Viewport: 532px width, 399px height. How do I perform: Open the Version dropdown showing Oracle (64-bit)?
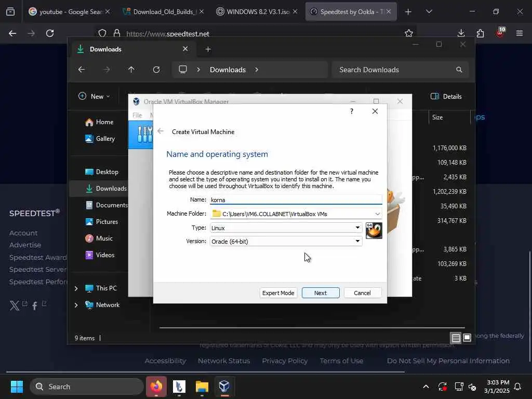click(286, 241)
